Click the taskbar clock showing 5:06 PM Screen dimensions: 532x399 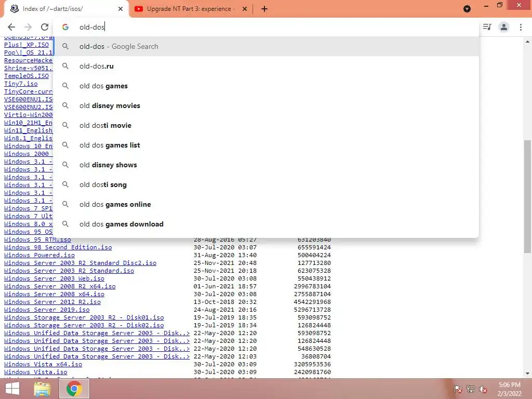(x=509, y=389)
